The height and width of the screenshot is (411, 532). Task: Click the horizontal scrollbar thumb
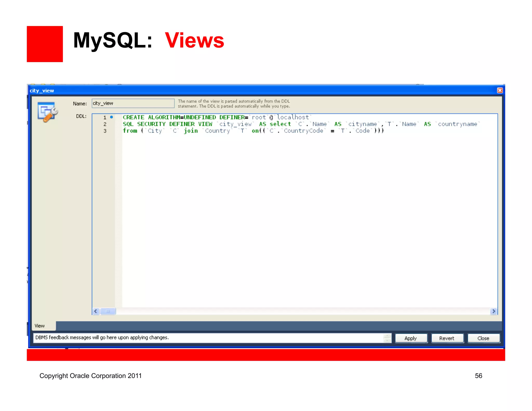pos(108,311)
